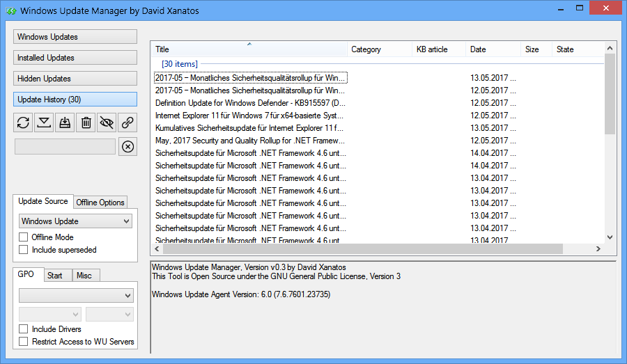Viewport: 627px width, 364px height.
Task: Click the trash uninstall icon
Action: point(86,122)
